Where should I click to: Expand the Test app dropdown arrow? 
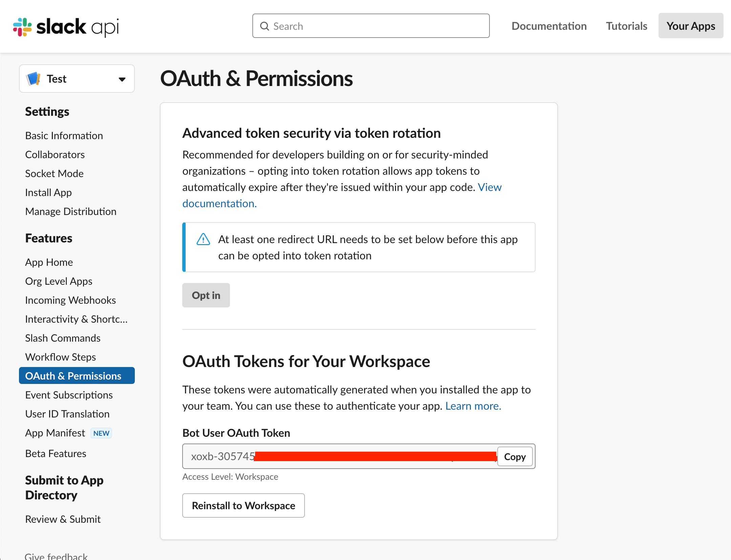pos(122,79)
